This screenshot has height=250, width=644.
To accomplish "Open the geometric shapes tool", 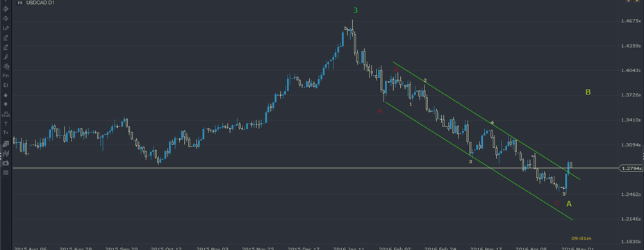I will click(6, 114).
